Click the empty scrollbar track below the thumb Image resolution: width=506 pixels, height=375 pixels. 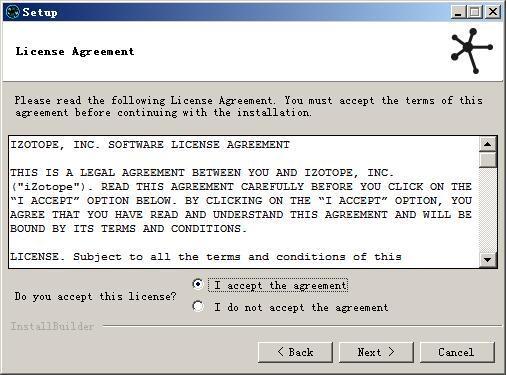[487, 210]
